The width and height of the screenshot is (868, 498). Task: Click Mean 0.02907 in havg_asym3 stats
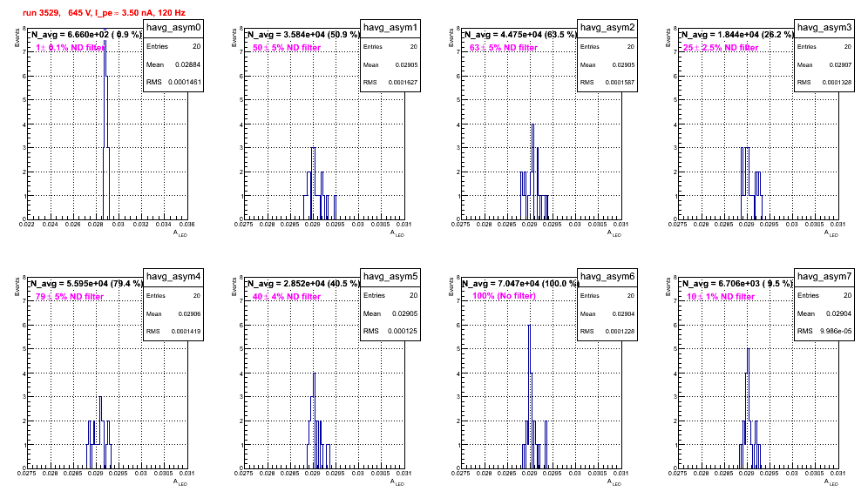point(824,64)
